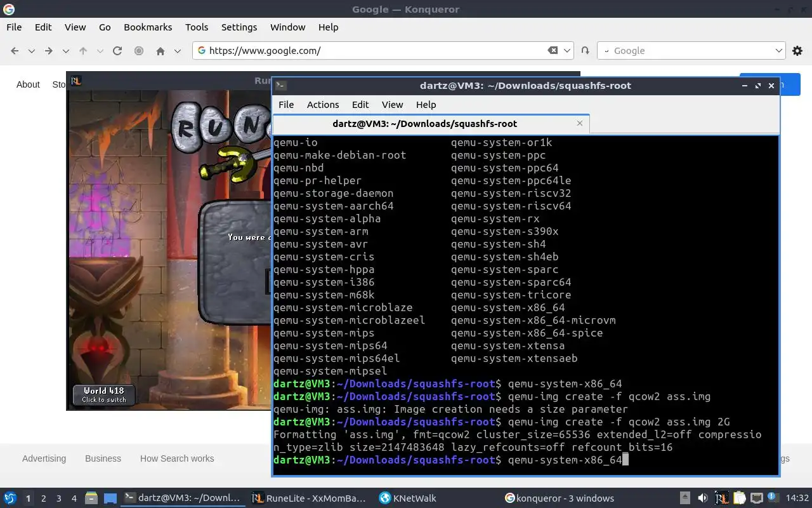
Task: Click the Go button beside the URL bar
Action: click(x=585, y=51)
